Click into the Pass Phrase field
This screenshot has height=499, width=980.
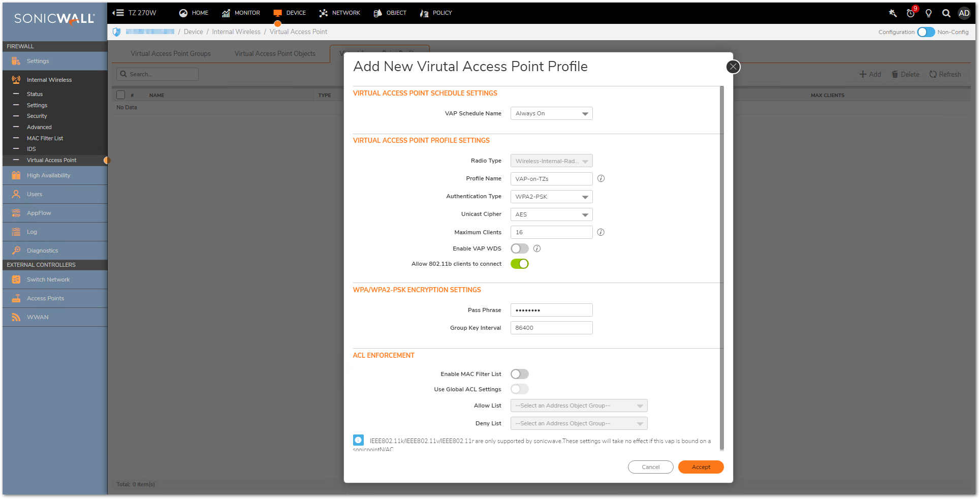click(551, 310)
